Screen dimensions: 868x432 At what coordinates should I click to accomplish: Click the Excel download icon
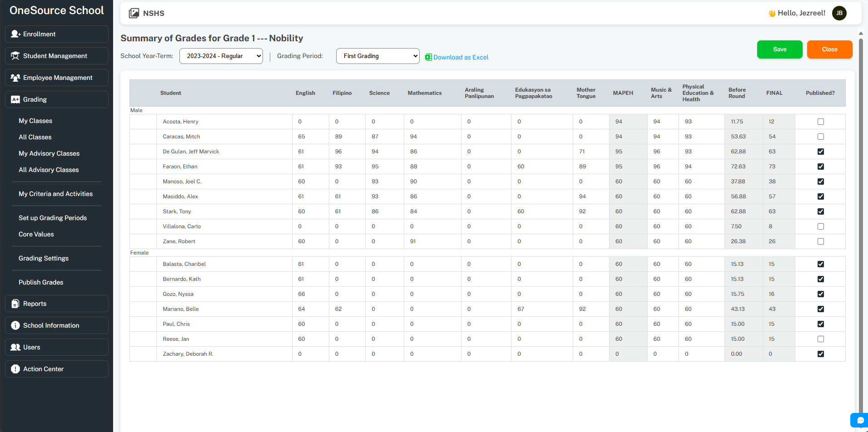click(428, 57)
